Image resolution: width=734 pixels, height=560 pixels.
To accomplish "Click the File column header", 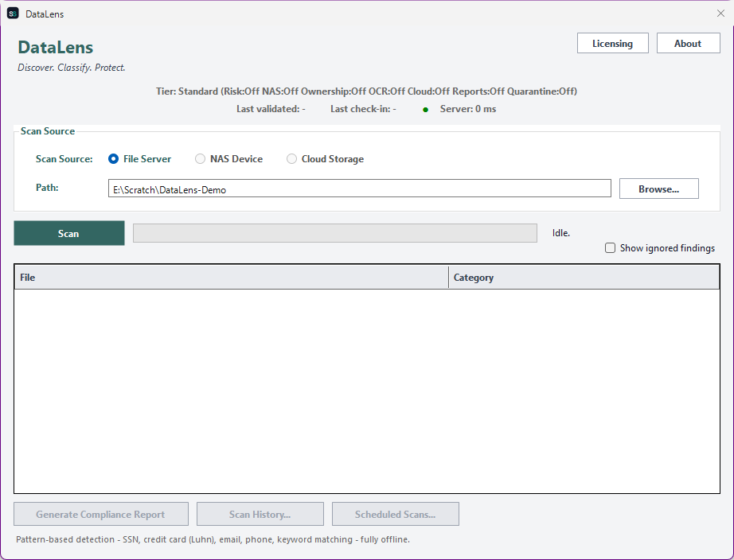I will coord(231,278).
